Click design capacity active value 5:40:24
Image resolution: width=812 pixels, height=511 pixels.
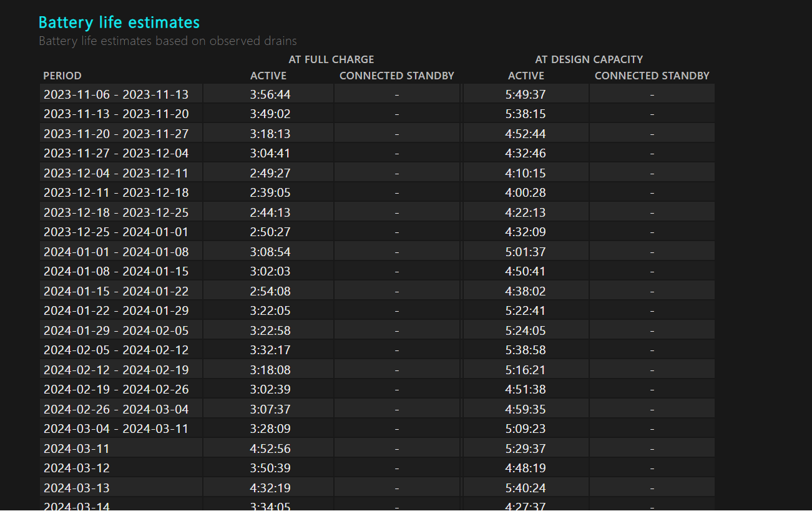click(526, 488)
